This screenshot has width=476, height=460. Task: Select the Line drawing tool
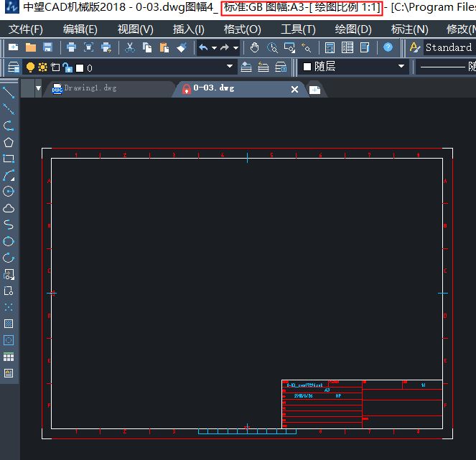click(9, 93)
